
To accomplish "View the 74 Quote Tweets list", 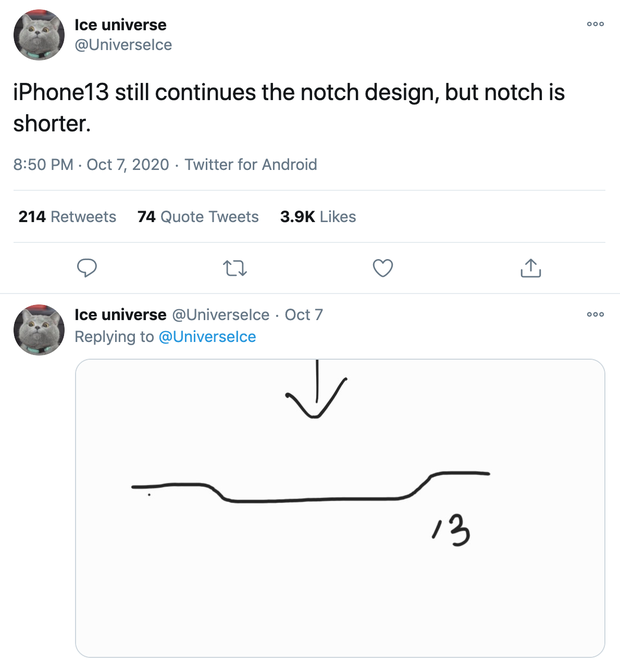I will 198,216.
